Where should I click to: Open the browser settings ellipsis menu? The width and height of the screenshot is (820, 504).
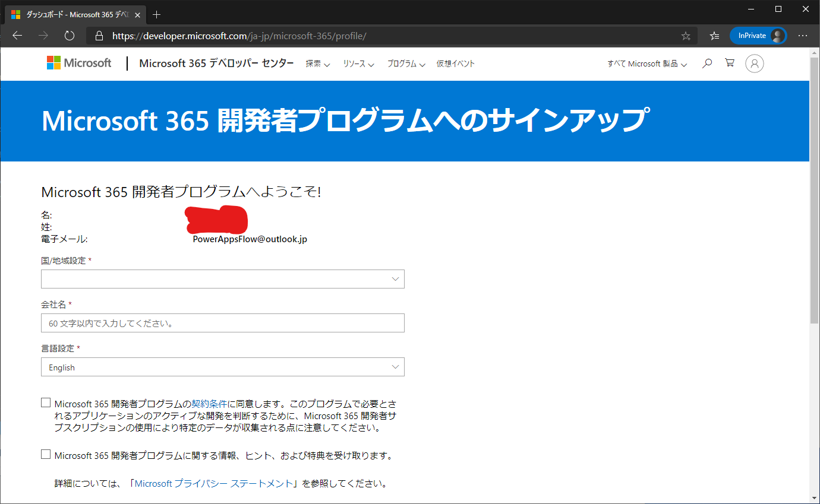(x=803, y=36)
